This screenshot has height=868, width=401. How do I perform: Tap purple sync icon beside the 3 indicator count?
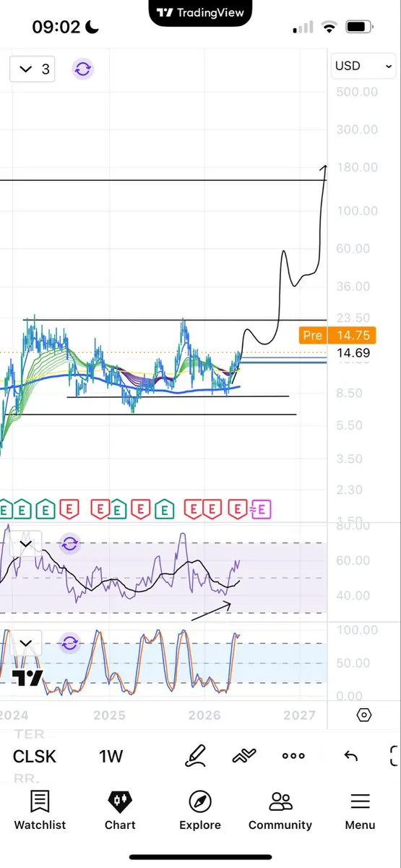83,69
